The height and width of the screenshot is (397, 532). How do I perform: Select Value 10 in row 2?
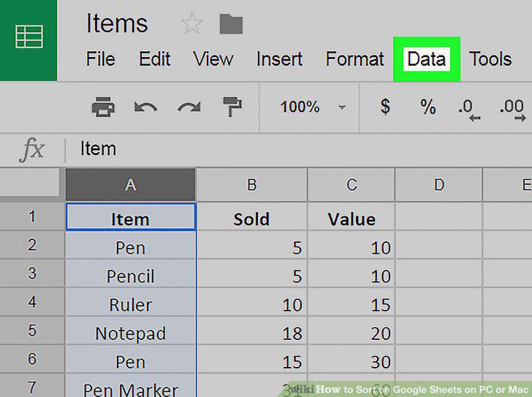coord(351,246)
